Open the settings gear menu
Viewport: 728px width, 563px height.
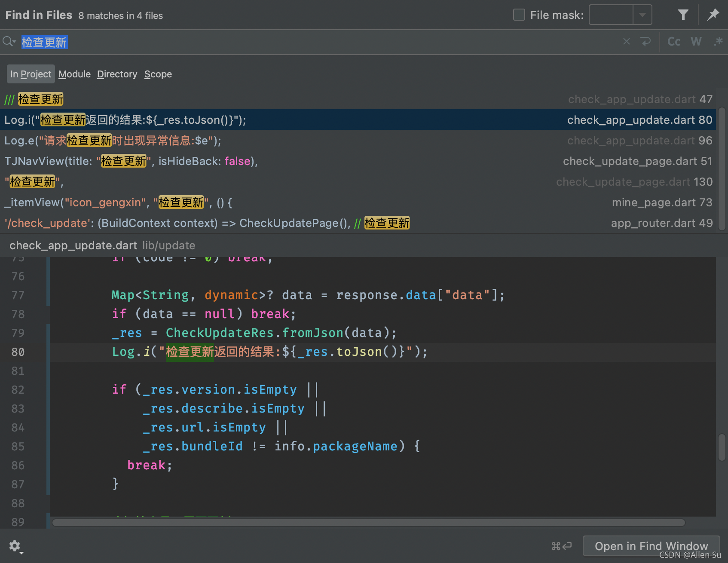pyautogui.click(x=16, y=547)
